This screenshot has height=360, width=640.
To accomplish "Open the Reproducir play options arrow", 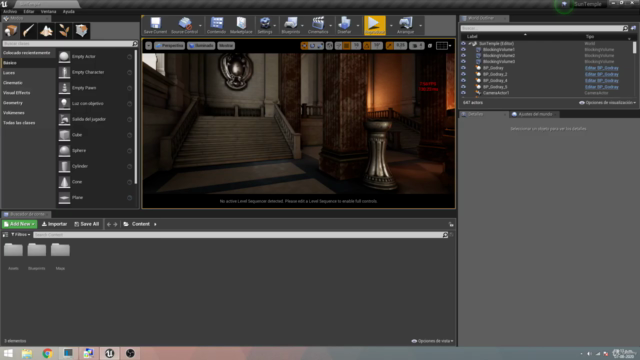I will click(x=391, y=26).
